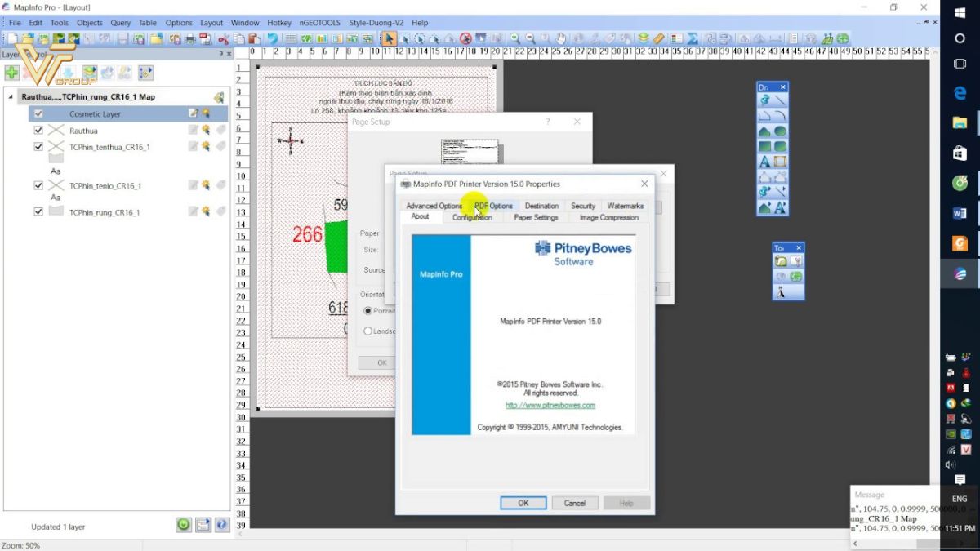Uncheck TCPhin_rung_CR16_1 layer visibility

pyautogui.click(x=38, y=211)
